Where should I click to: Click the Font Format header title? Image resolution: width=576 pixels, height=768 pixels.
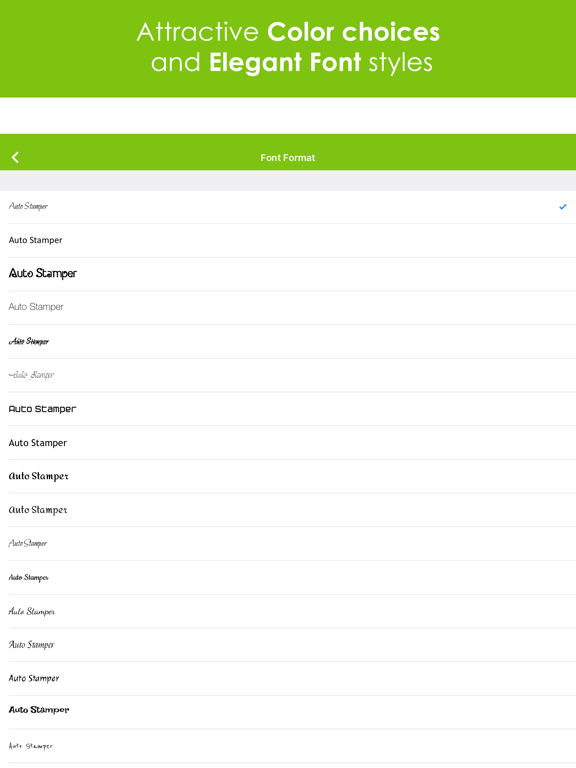click(x=288, y=158)
